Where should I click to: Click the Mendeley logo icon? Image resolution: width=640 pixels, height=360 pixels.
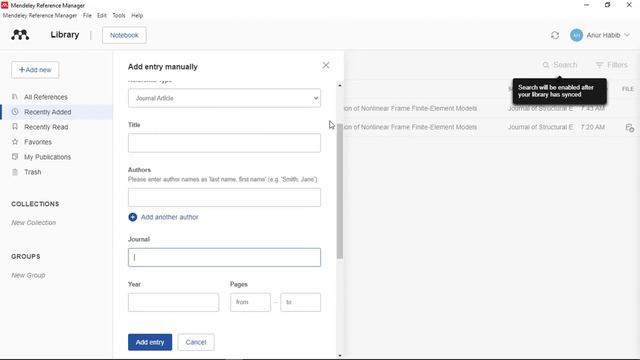click(x=20, y=35)
